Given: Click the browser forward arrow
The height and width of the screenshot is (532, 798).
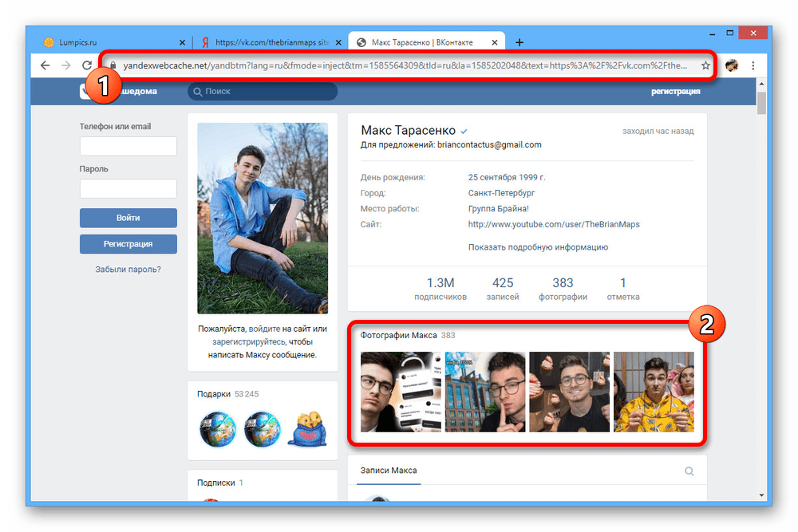Looking at the screenshot, I should (x=66, y=65).
